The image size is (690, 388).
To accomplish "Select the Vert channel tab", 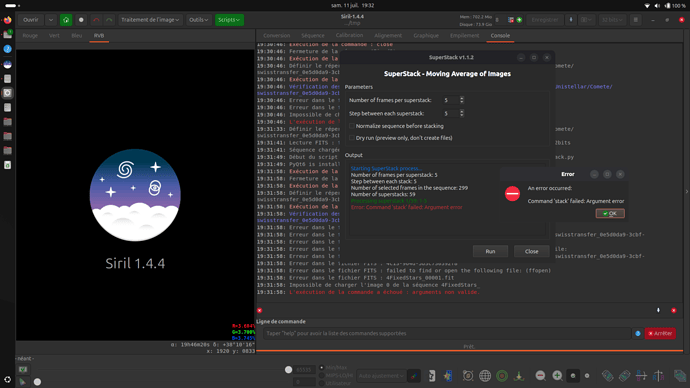I will pyautogui.click(x=54, y=36).
